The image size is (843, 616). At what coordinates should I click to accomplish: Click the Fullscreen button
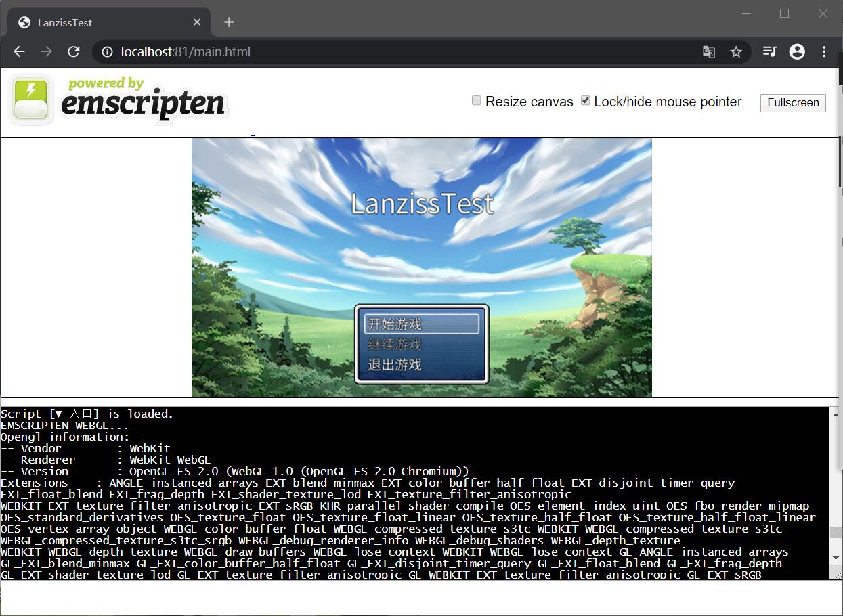pyautogui.click(x=793, y=102)
